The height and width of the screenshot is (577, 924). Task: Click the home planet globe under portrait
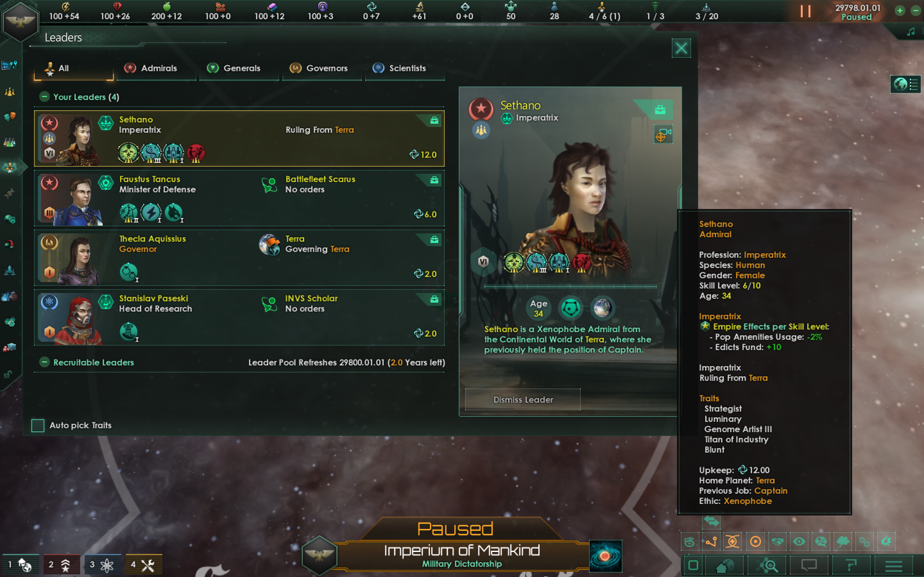[602, 308]
